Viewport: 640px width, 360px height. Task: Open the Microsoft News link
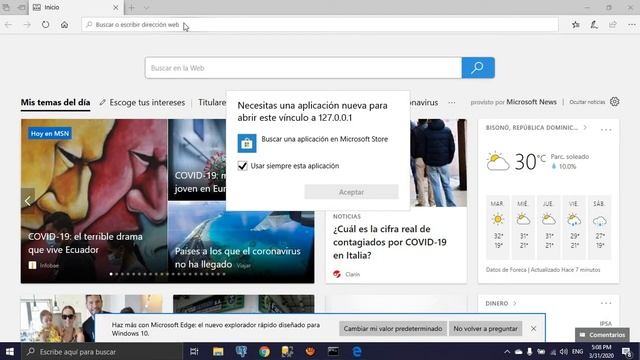[531, 102]
